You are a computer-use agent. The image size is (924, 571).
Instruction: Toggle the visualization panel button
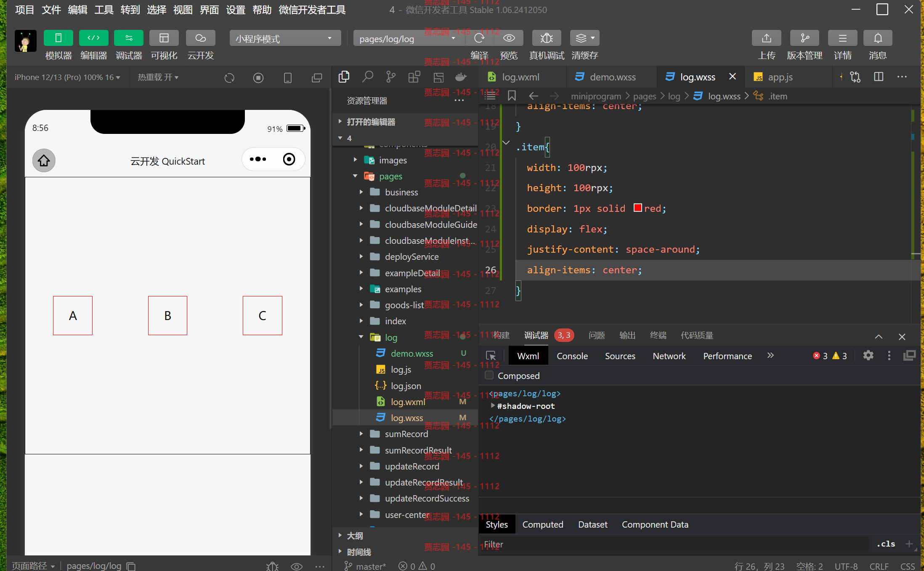coord(164,38)
